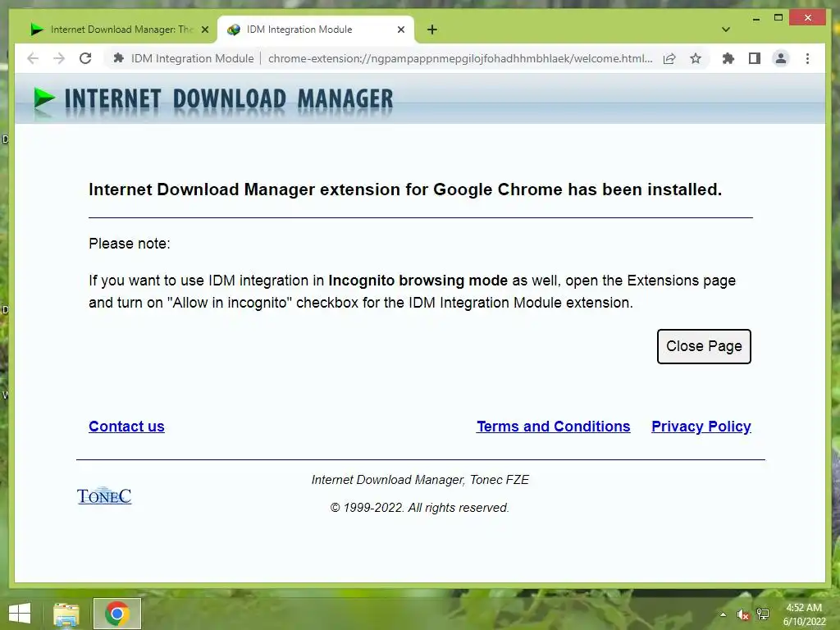The image size is (840, 630).
Task: Click the INTERNET DOWNLOAD MANAGER banner title
Action: click(x=229, y=100)
